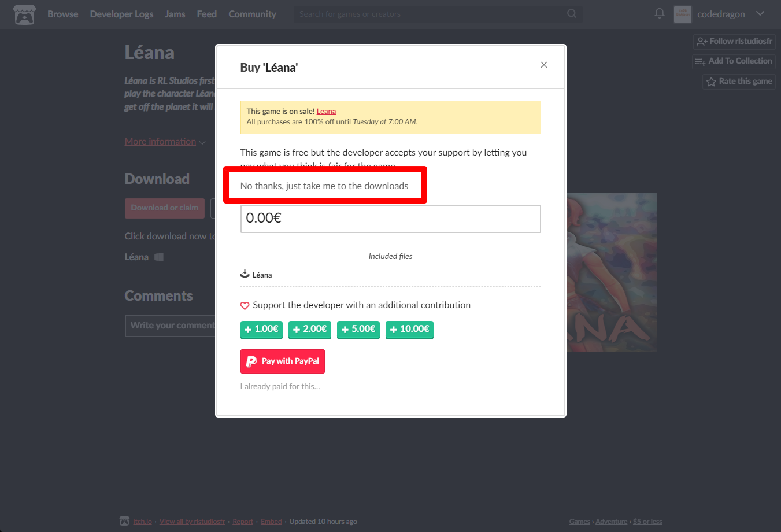Click the heart support icon
The height and width of the screenshot is (532, 781).
(245, 305)
